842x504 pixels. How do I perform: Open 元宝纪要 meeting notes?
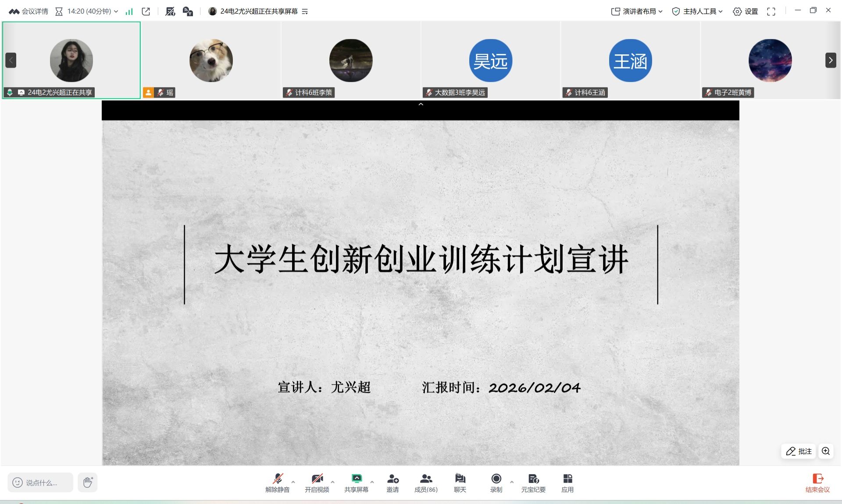tap(533, 483)
